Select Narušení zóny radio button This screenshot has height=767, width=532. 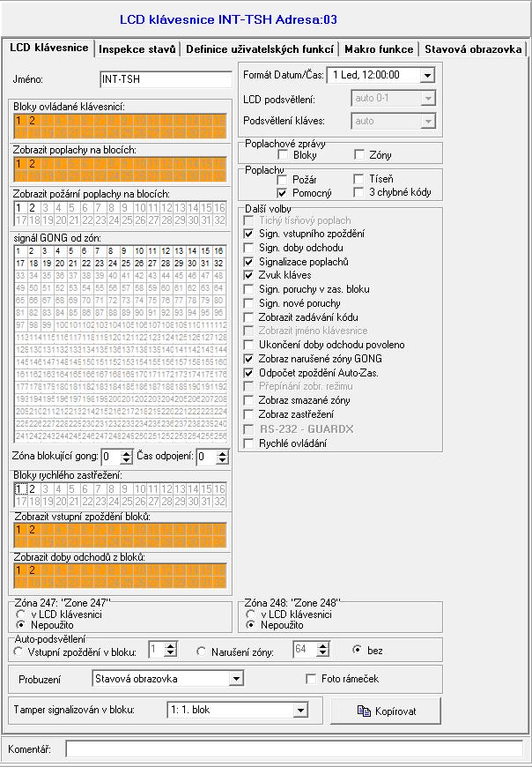202,652
